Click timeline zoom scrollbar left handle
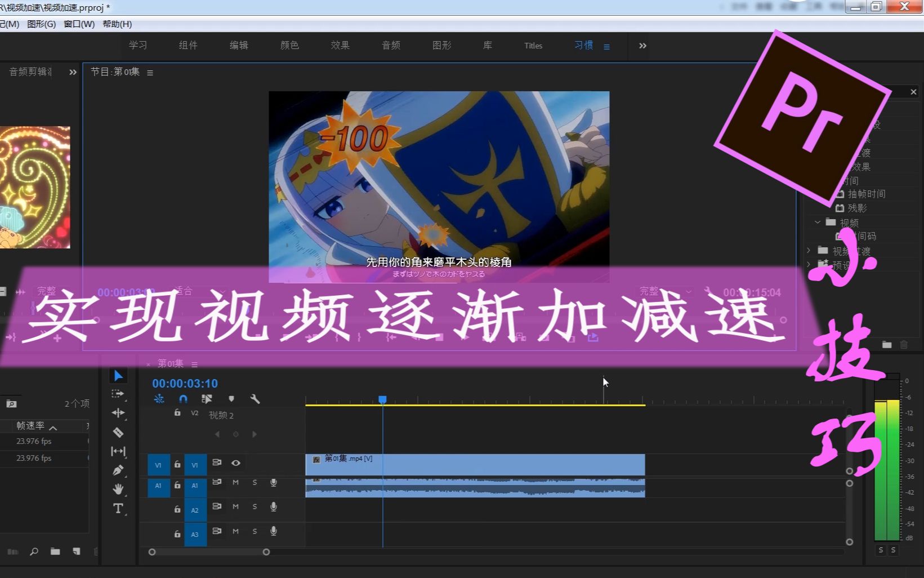The width and height of the screenshot is (924, 578). (x=152, y=552)
